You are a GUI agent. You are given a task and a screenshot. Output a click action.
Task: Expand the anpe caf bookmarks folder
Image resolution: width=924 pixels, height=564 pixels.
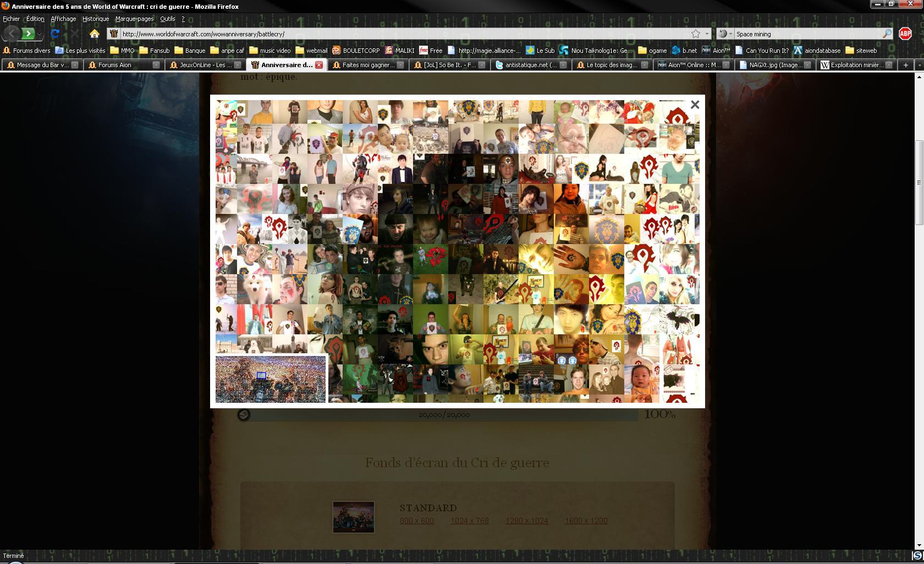coord(227,51)
